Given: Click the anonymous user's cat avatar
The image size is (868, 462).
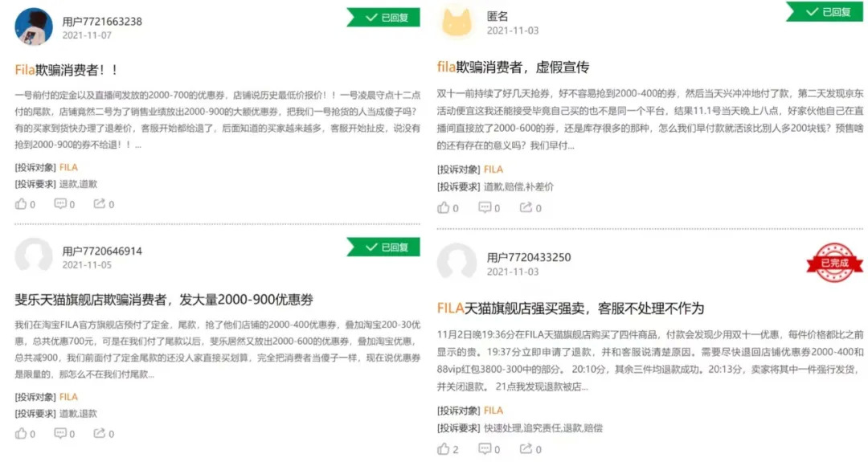Looking at the screenshot, I should [x=461, y=22].
